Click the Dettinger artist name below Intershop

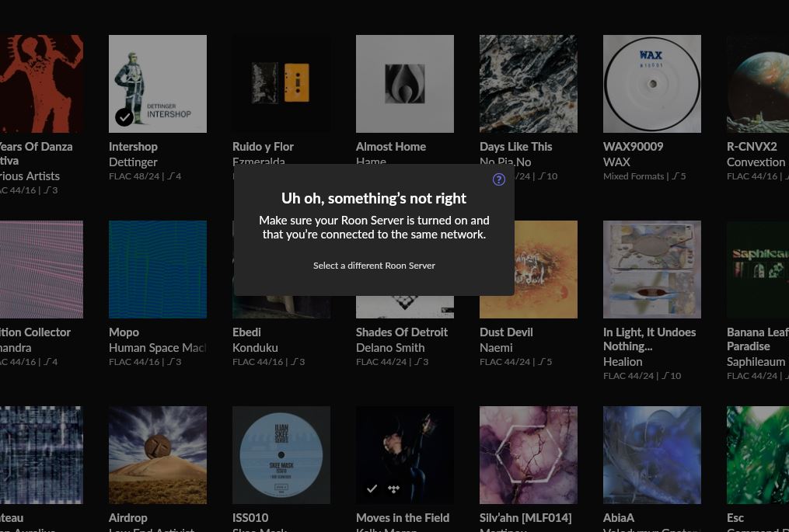134,162
